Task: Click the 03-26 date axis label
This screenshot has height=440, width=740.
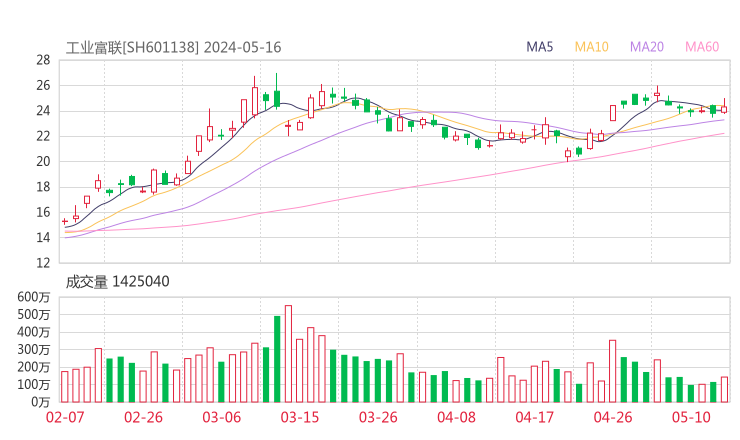Action: coord(378,417)
